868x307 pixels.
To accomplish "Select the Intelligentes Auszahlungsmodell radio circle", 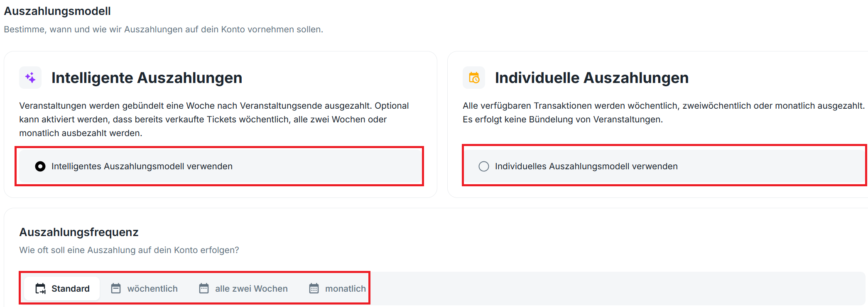I will [40, 166].
